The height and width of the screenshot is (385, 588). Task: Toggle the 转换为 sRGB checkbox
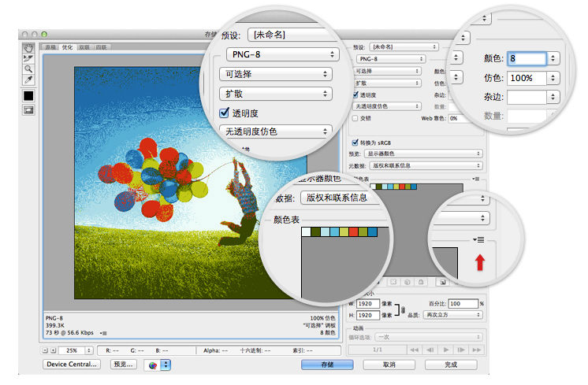point(355,143)
